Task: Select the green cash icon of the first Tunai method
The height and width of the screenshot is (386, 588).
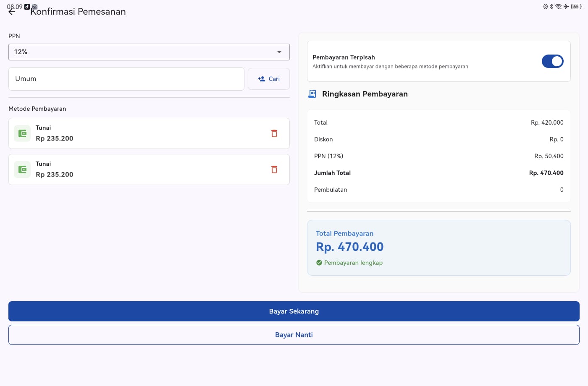Action: pos(22,133)
